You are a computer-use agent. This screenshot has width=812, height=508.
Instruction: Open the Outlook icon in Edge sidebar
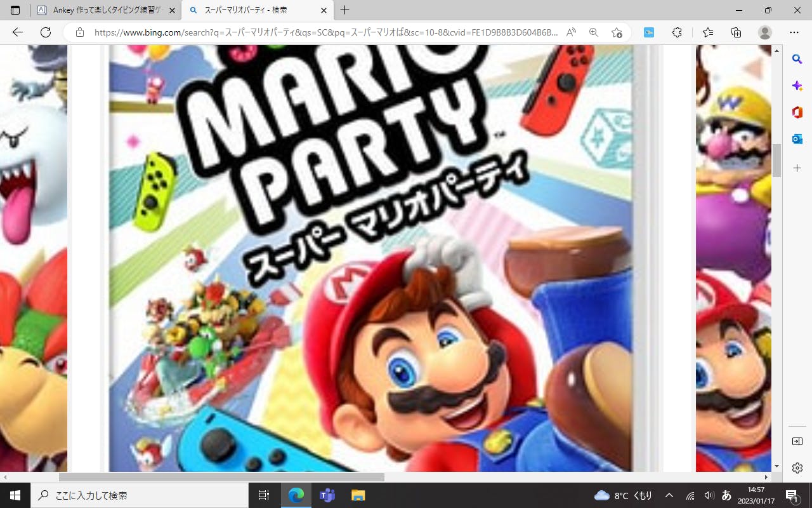tap(797, 139)
